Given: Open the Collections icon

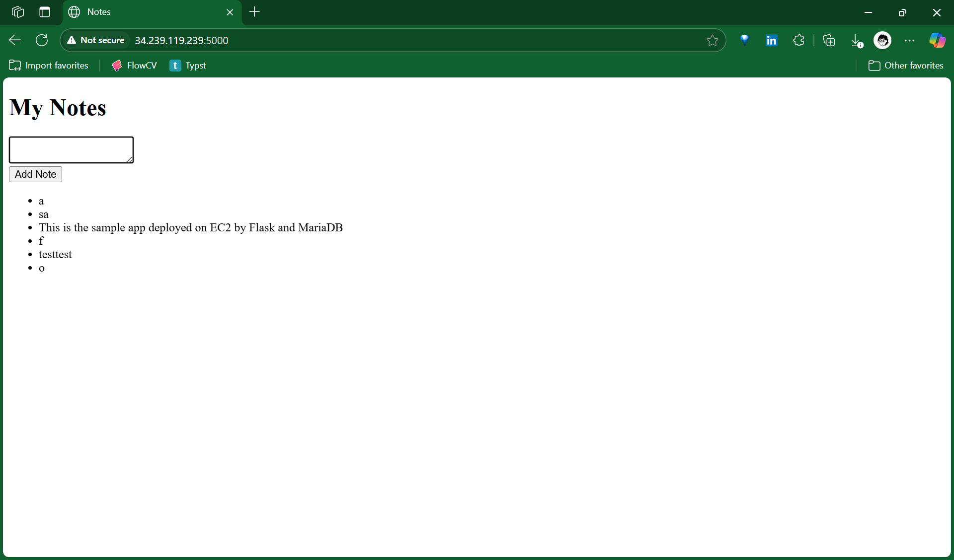Looking at the screenshot, I should point(829,40).
